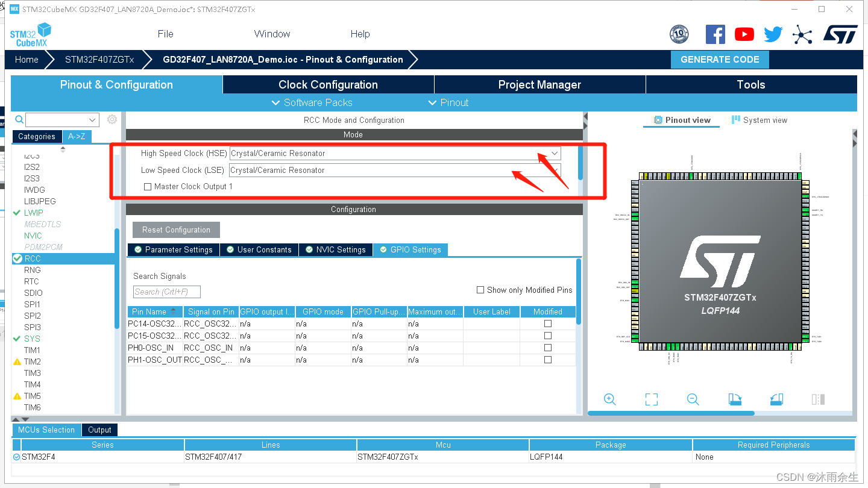
Task: Click the STM32CubeMX logo
Action: 30,34
